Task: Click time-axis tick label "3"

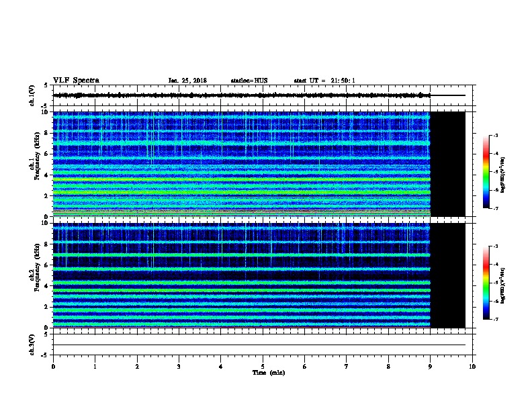Action: [179, 367]
